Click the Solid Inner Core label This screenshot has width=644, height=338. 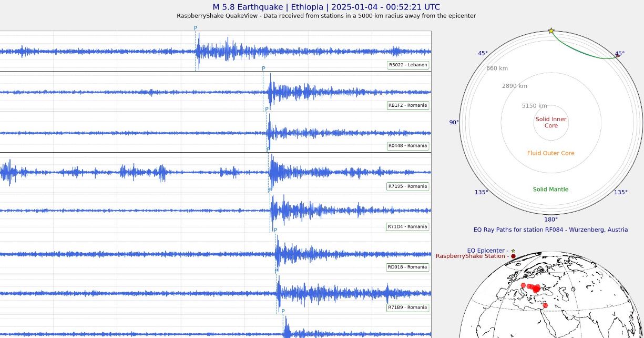click(550, 123)
